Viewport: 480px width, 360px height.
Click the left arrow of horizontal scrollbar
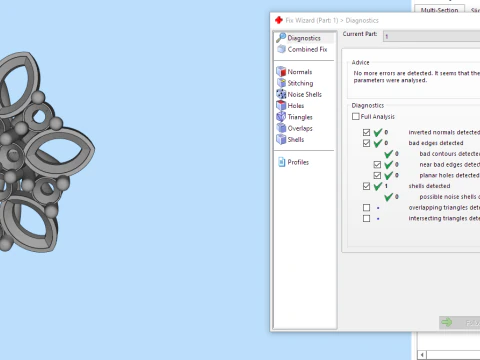[422, 355]
